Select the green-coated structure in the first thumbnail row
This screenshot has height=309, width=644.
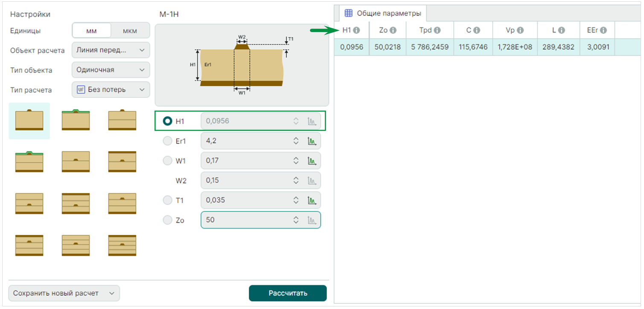76,120
